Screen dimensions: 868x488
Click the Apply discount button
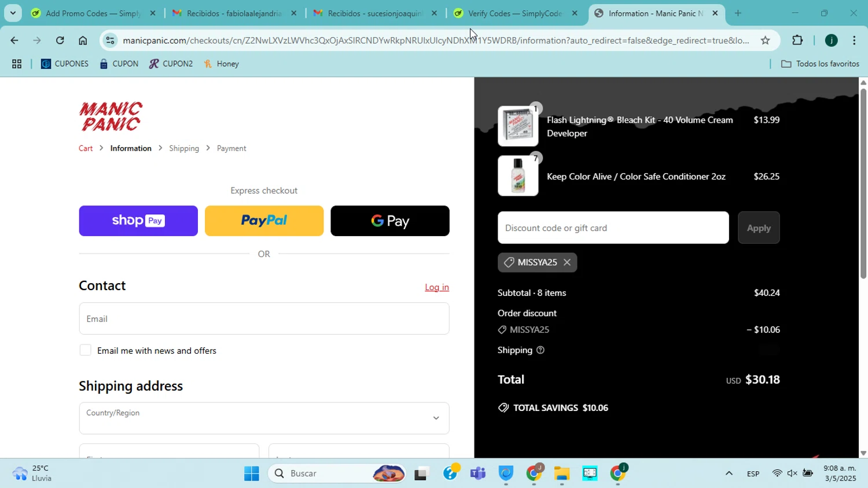pyautogui.click(x=759, y=228)
